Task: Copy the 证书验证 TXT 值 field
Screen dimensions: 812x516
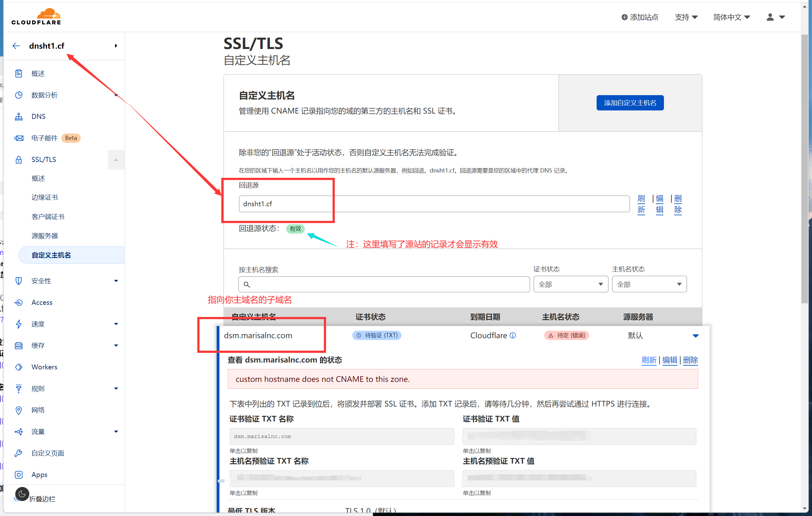Action: coord(579,436)
